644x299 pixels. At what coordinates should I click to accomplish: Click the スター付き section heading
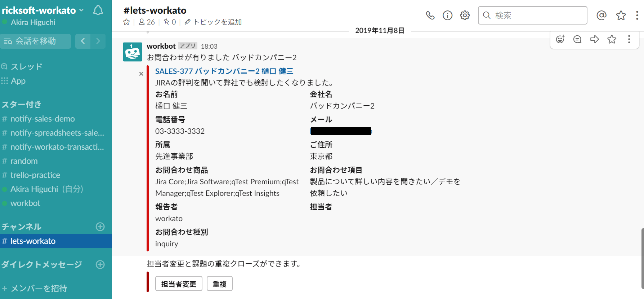[x=22, y=105]
